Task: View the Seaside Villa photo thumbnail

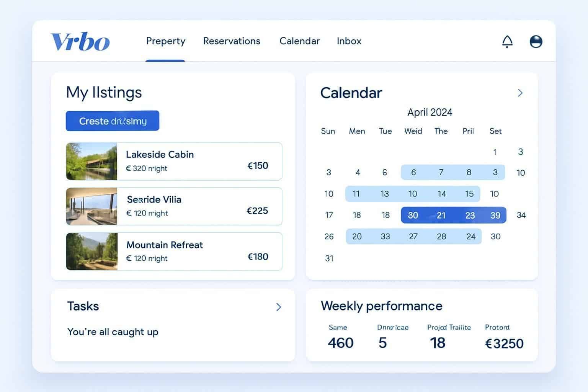Action: (x=92, y=206)
